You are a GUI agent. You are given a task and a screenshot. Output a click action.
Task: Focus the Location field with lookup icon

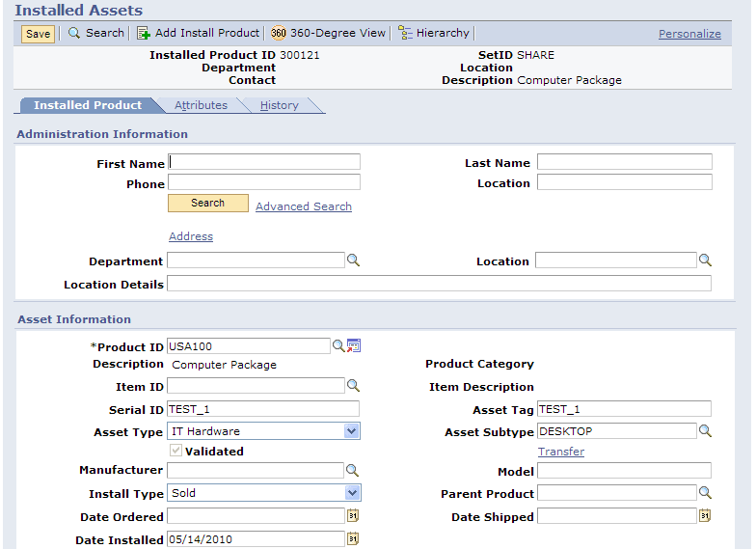(616, 261)
